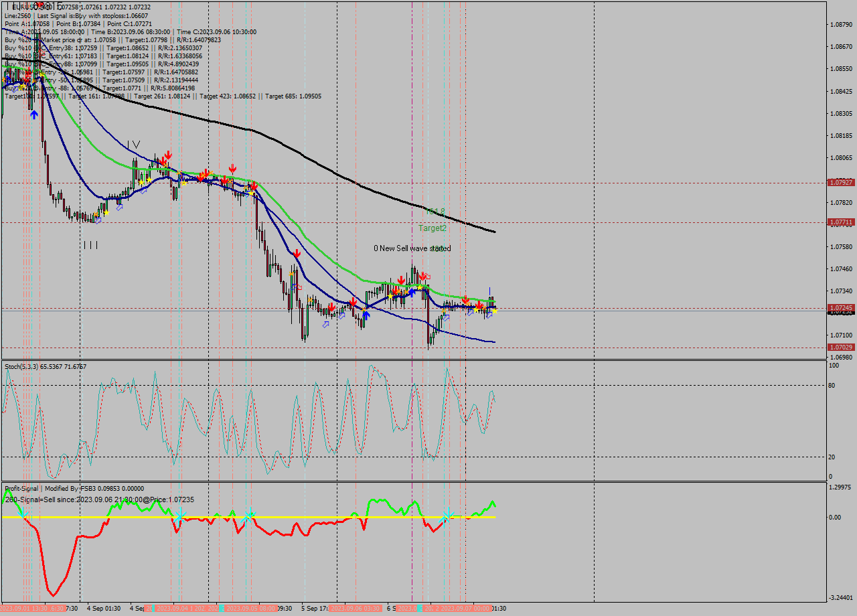The height and width of the screenshot is (616, 857).
Task: Select the yellow star marker near the latest candles
Action: (495, 311)
